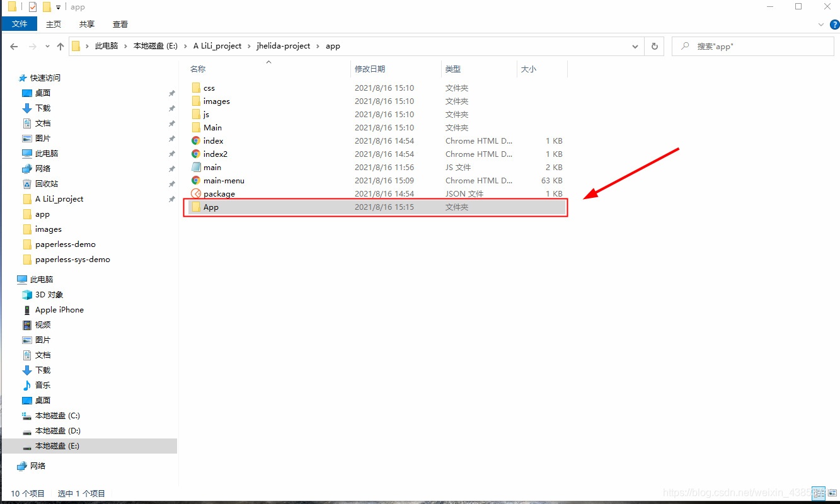Open paperless-sys-demo folder in sidebar

point(72,259)
